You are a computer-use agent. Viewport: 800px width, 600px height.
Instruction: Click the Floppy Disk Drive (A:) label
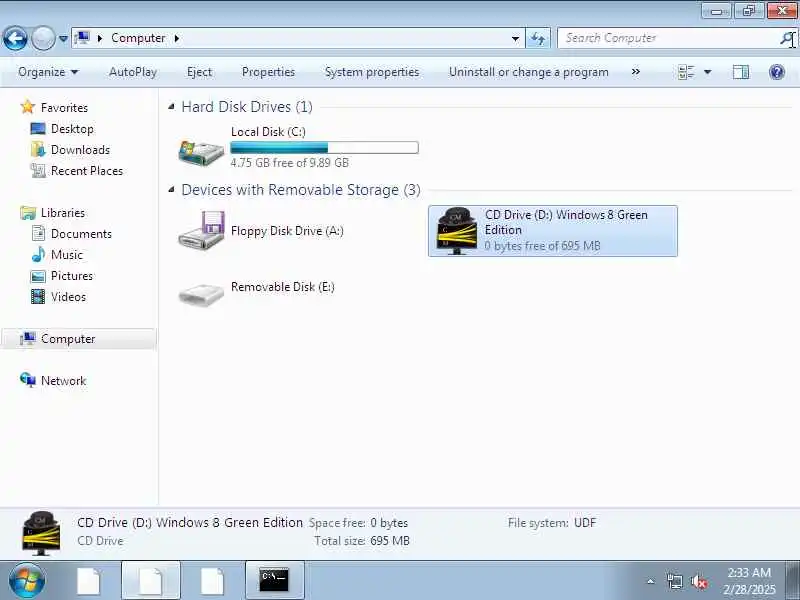[x=287, y=231]
